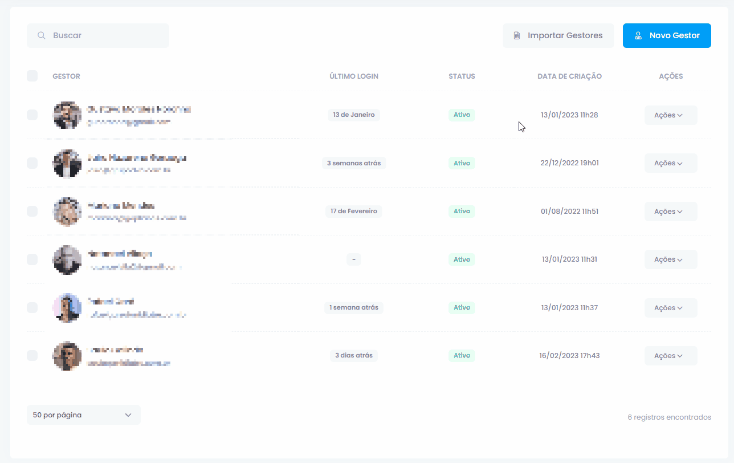The image size is (734, 463).
Task: Click avatar of gestor created 13/01/2023 11h31
Action: (x=67, y=259)
